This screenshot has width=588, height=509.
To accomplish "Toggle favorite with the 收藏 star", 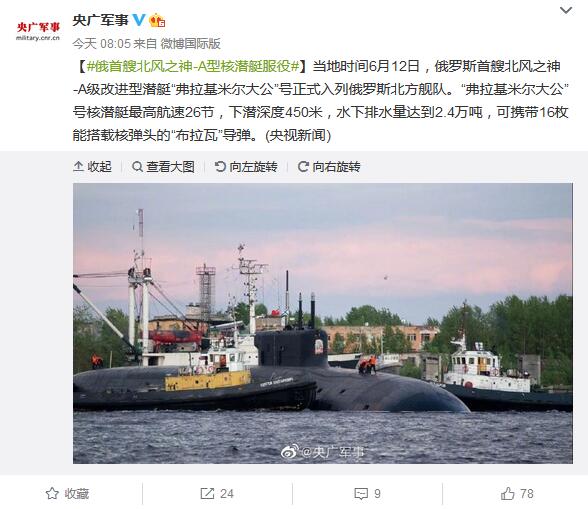I will (x=68, y=494).
